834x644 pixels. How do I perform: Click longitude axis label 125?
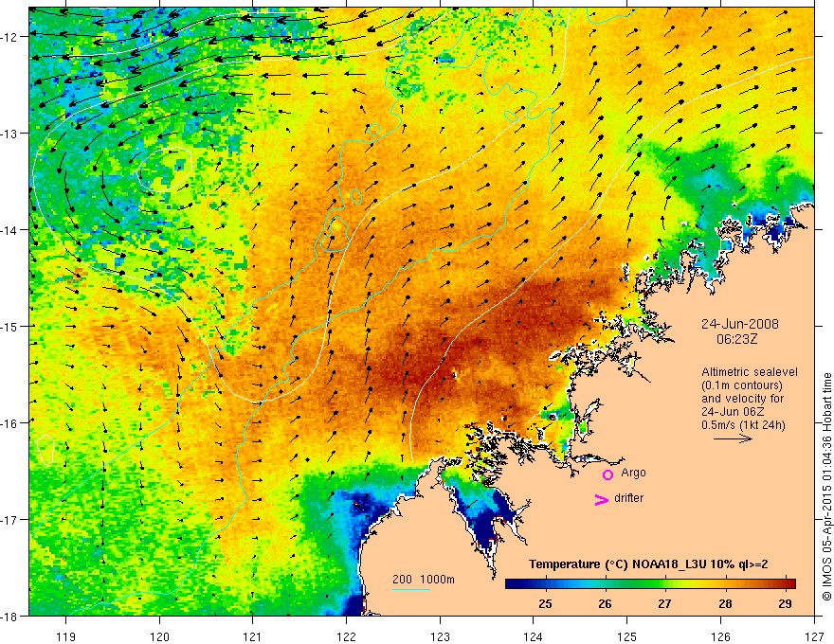(627, 636)
